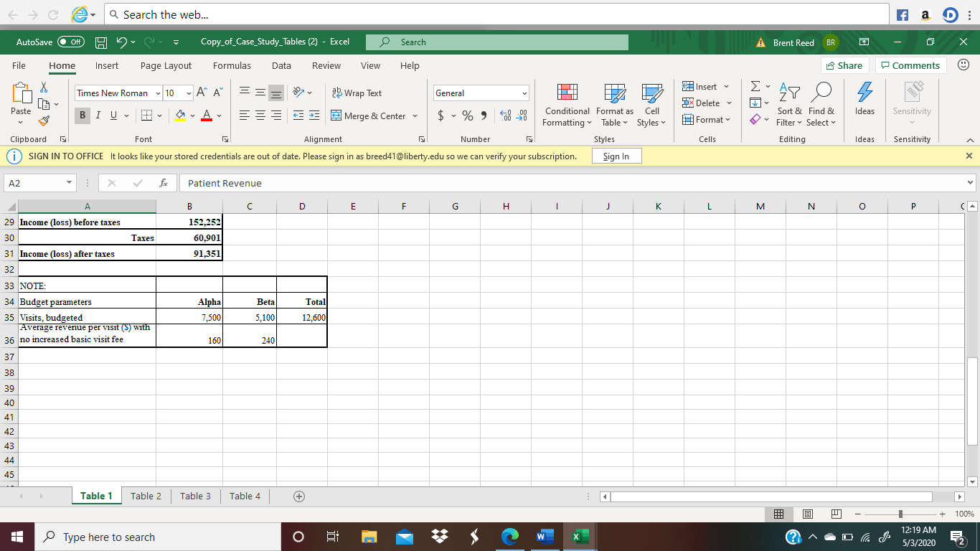980x551 pixels.
Task: Click the Format cells button
Action: pos(706,120)
